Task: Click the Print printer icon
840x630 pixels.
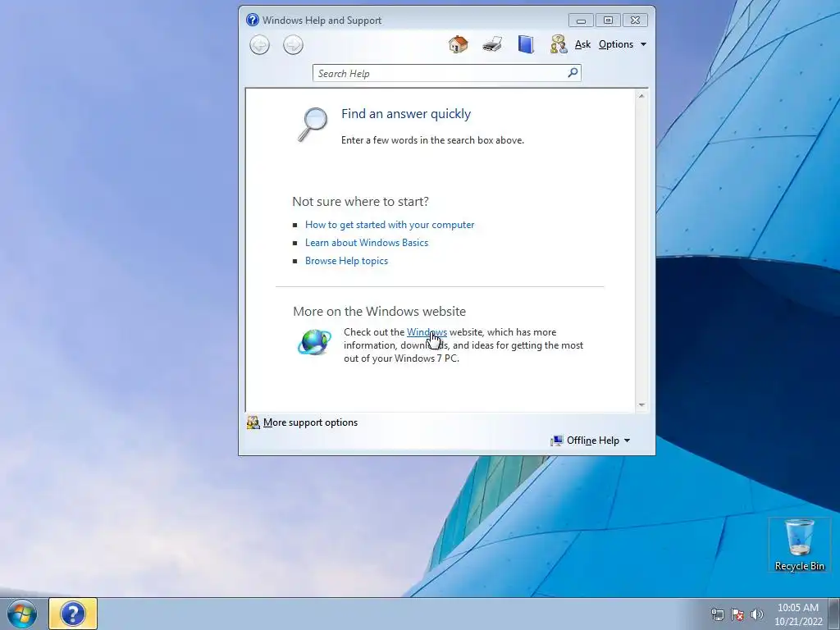Action: point(492,44)
